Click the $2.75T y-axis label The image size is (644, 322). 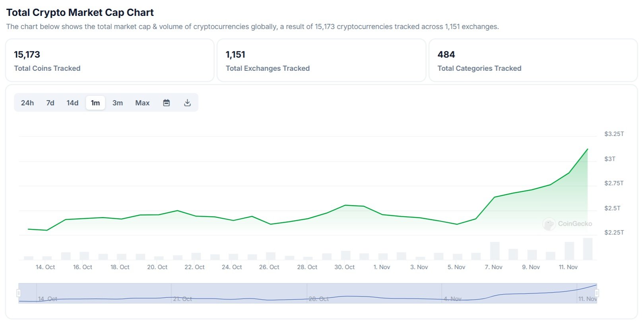point(614,183)
